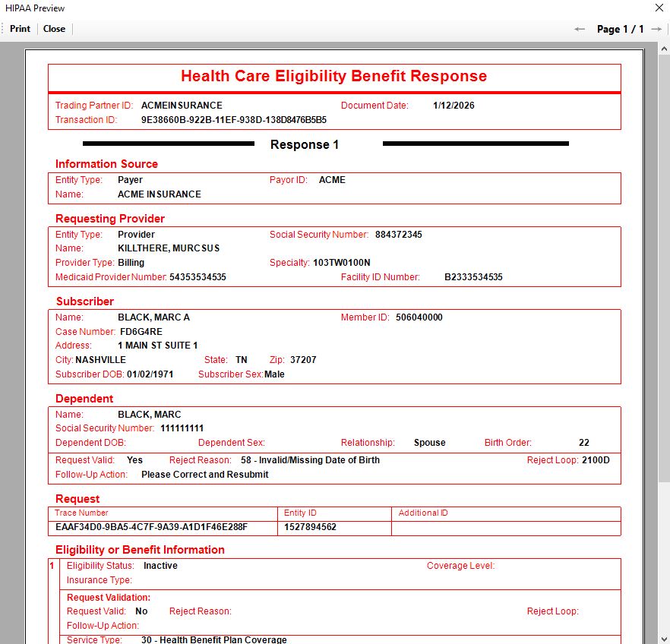Click the Dependent section heading
The image size is (670, 644).
pyautogui.click(x=84, y=399)
